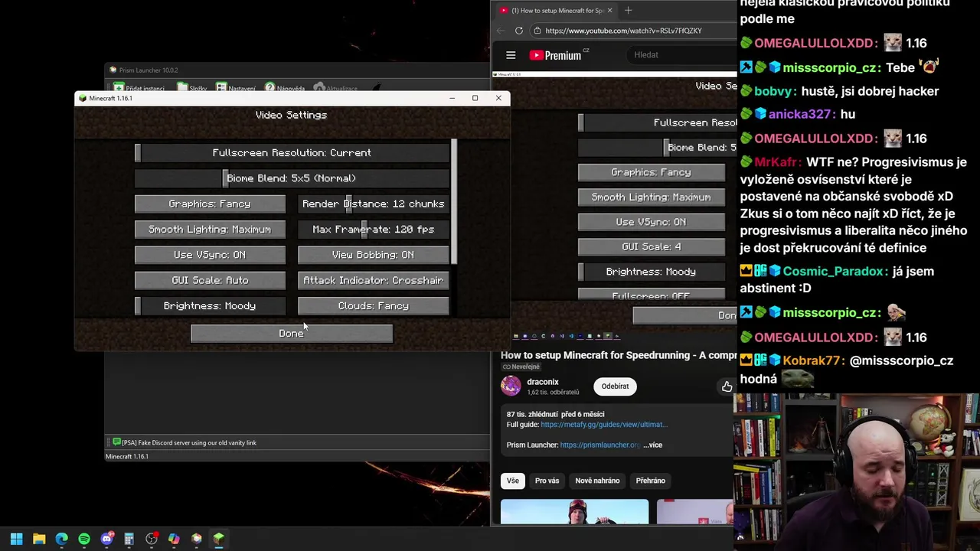Select the Pro vás filter chip

tap(547, 481)
